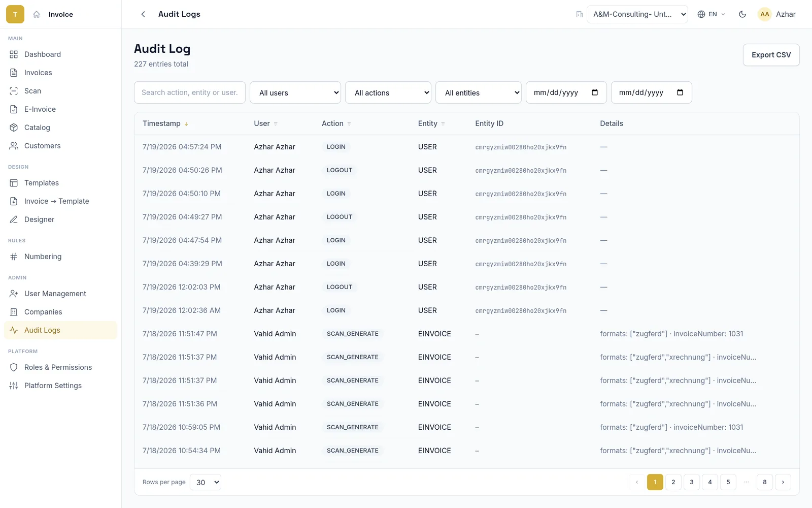
Task: Open the Scan page
Action: (60, 91)
